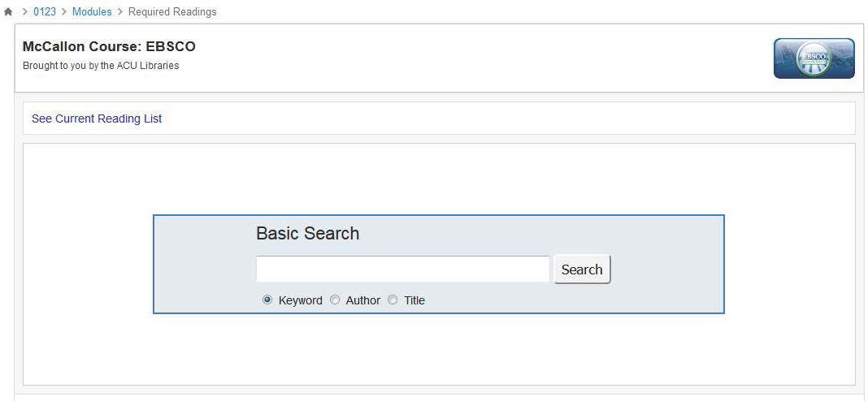Viewport: 868px width, 401px height.
Task: Open the EBSCO logo image
Action: tap(814, 58)
